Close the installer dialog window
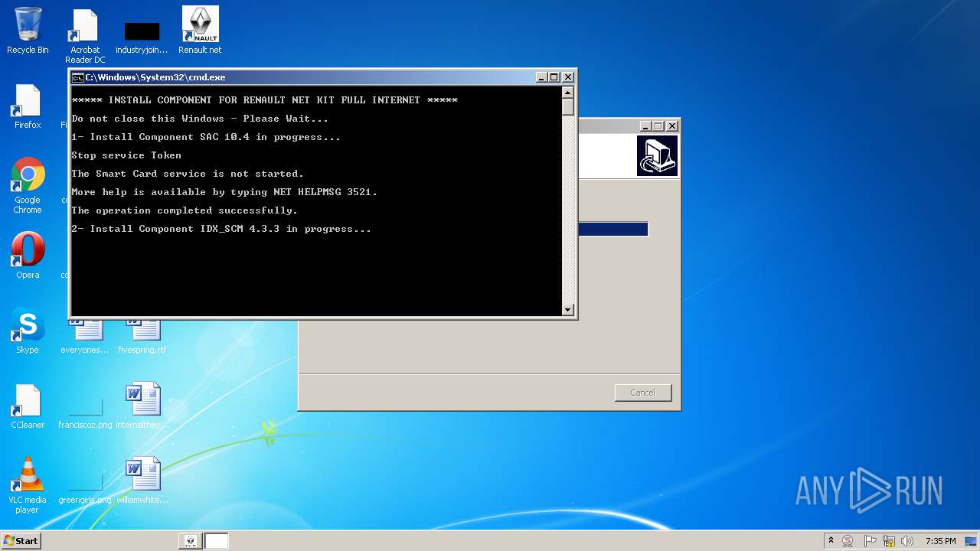This screenshot has width=980, height=551. 672,126
